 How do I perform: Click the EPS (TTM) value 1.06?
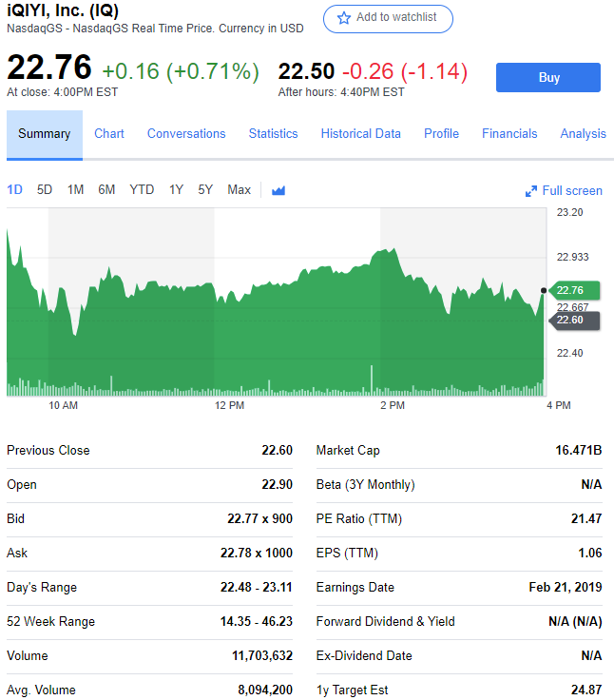[x=590, y=554]
